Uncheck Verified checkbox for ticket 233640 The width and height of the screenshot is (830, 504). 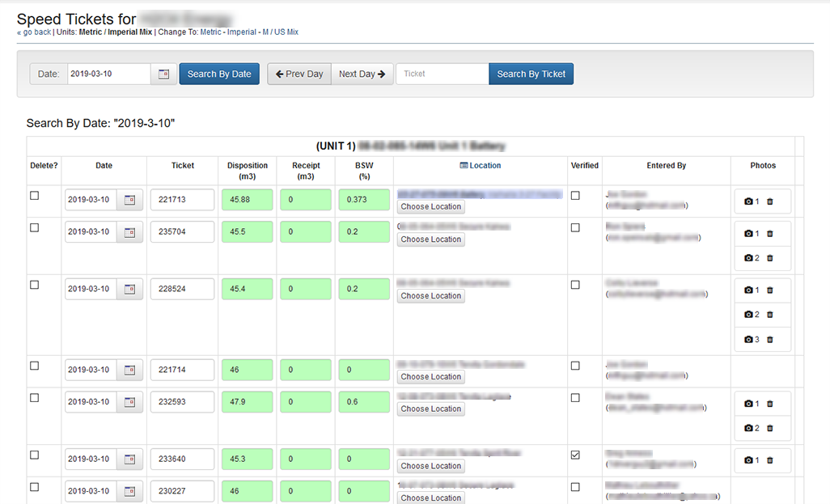click(x=575, y=455)
